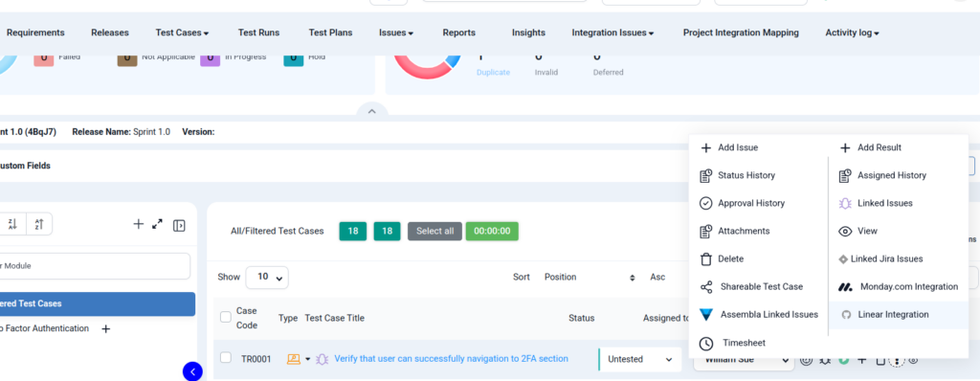Toggle the side panel collapse icon
Viewport: 980px width, 381px height.
coord(179,225)
